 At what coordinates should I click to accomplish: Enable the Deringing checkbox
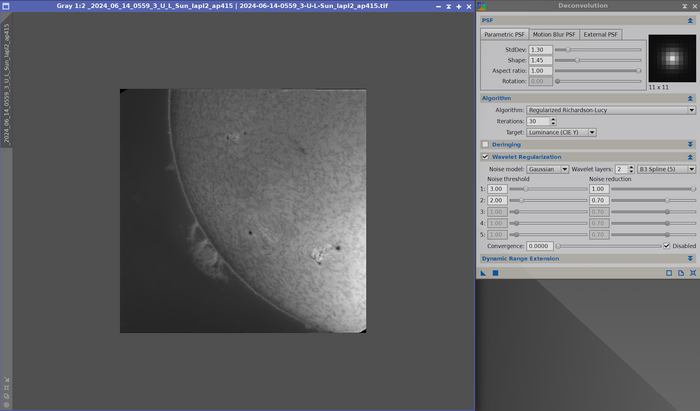point(486,144)
